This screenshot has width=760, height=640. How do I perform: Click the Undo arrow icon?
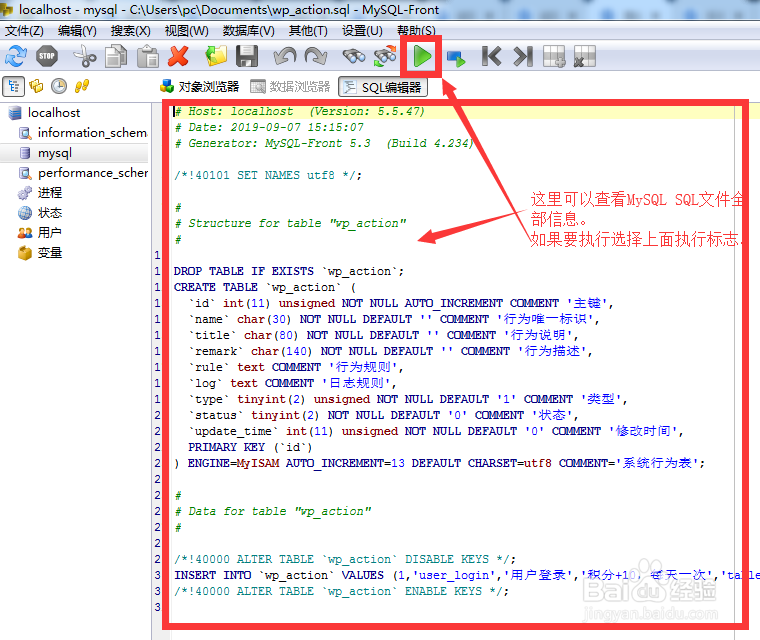pos(285,56)
